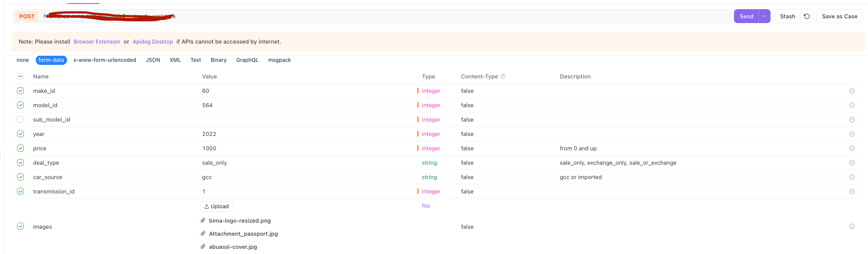Click the remove icon on make_id row

(x=852, y=91)
